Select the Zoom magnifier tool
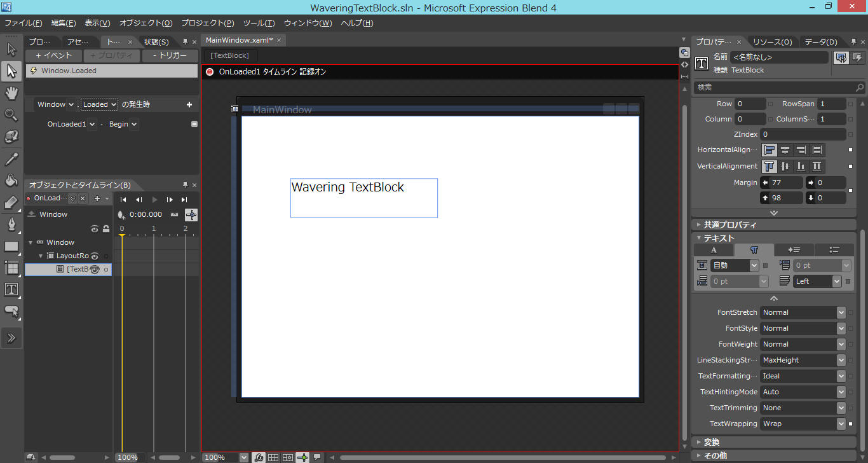 tap(11, 115)
